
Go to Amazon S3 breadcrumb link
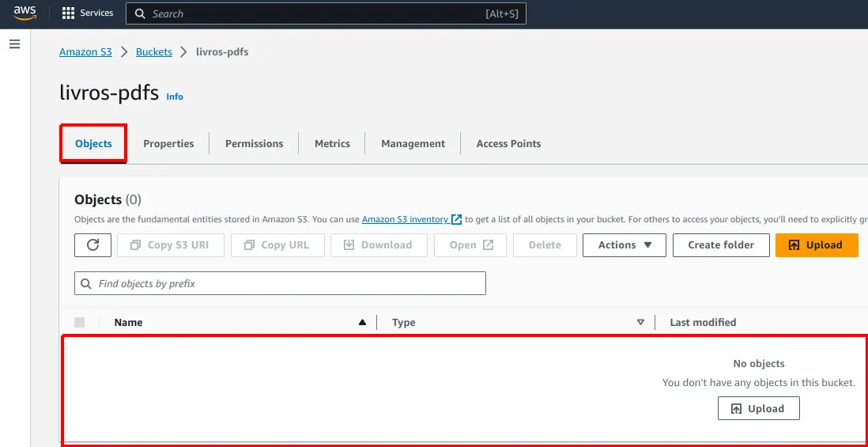pyautogui.click(x=86, y=52)
